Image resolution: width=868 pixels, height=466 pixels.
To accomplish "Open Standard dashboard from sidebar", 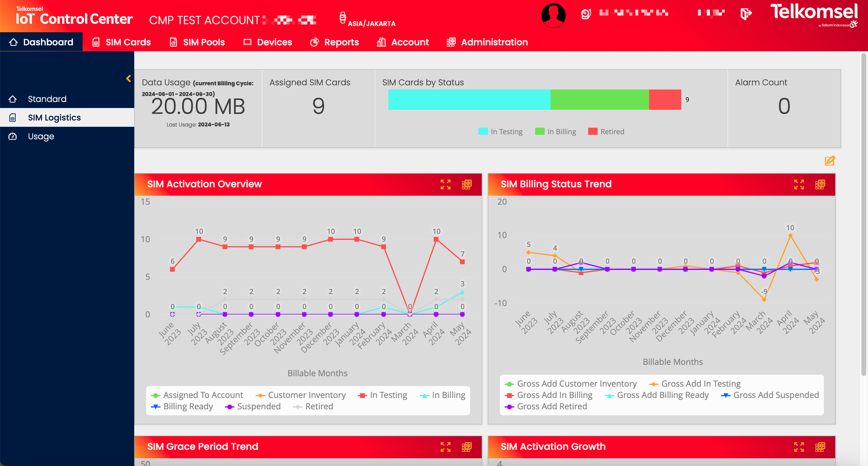I will tap(47, 99).
